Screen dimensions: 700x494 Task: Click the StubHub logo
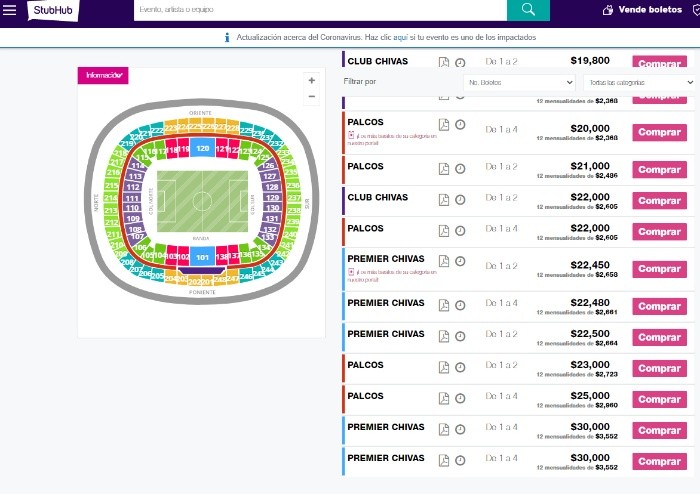click(x=46, y=10)
